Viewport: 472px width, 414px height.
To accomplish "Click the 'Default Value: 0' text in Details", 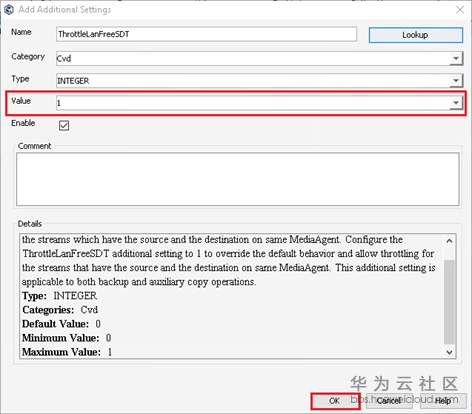I will coord(61,324).
